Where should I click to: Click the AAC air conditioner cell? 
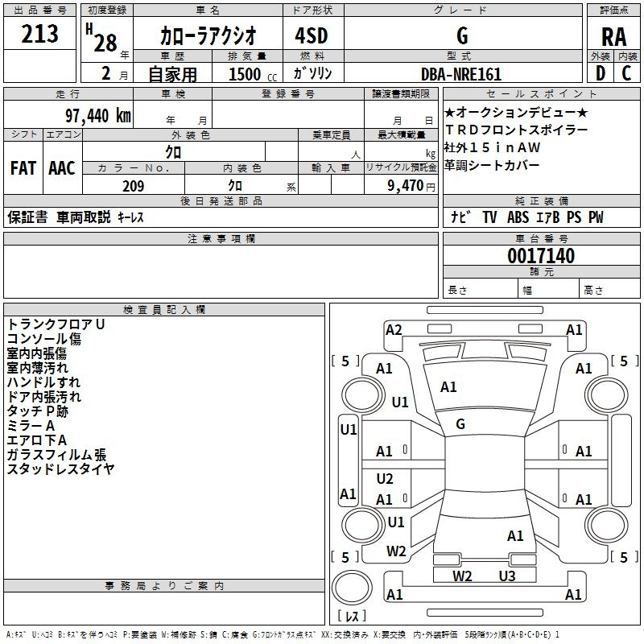(62, 167)
